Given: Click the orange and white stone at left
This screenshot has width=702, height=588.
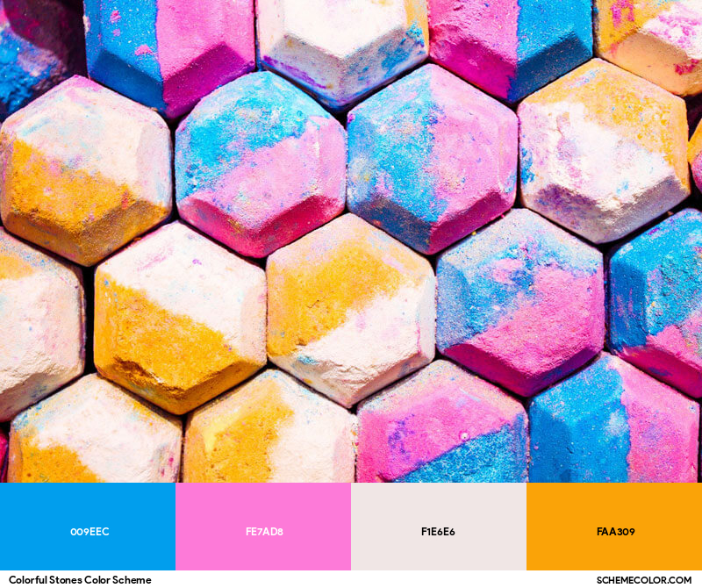Looking at the screenshot, I should tap(86, 170).
